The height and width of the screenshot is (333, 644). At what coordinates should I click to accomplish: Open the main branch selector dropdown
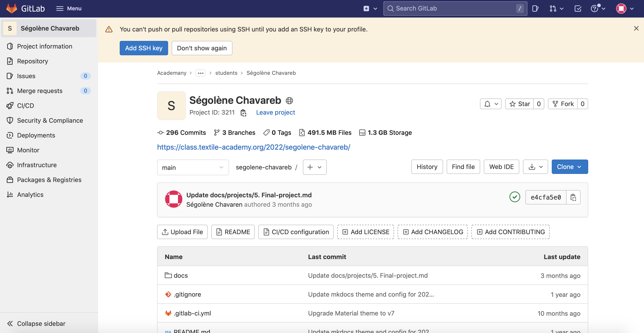pyautogui.click(x=193, y=167)
